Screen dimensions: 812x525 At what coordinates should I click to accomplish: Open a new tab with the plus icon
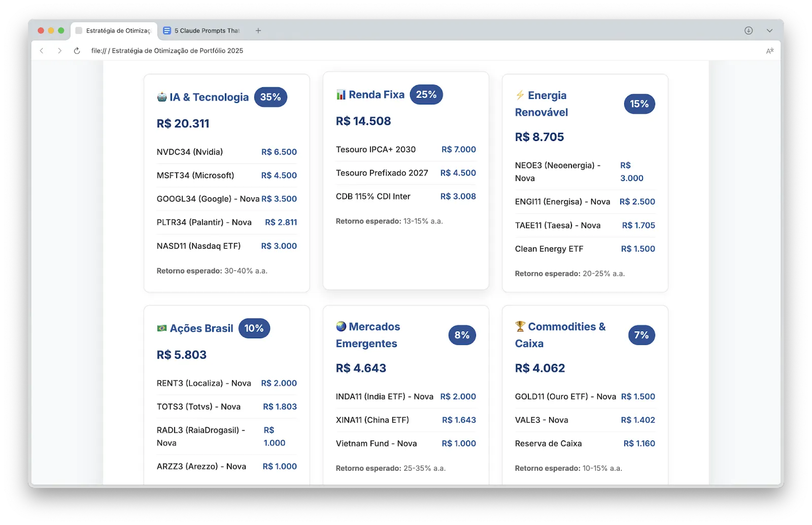[258, 30]
